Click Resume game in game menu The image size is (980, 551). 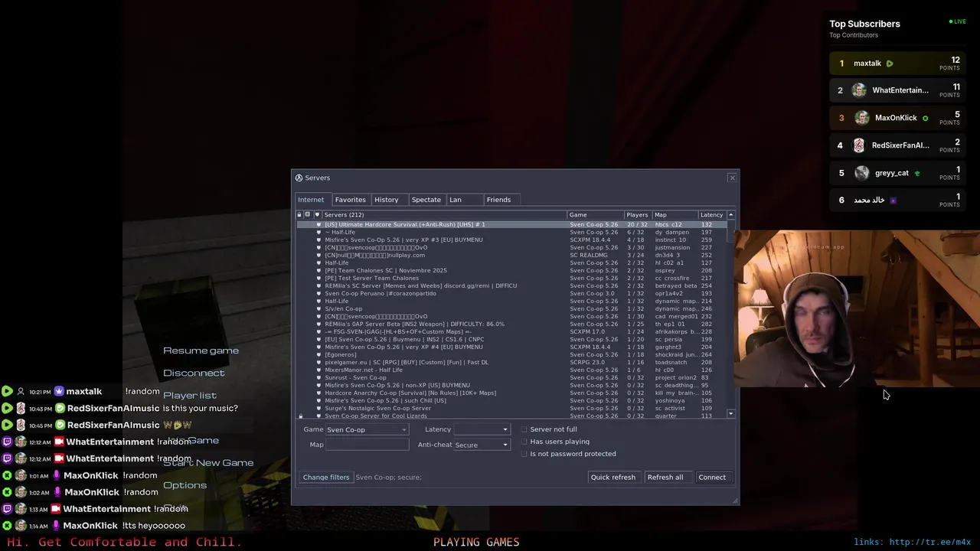coord(201,350)
